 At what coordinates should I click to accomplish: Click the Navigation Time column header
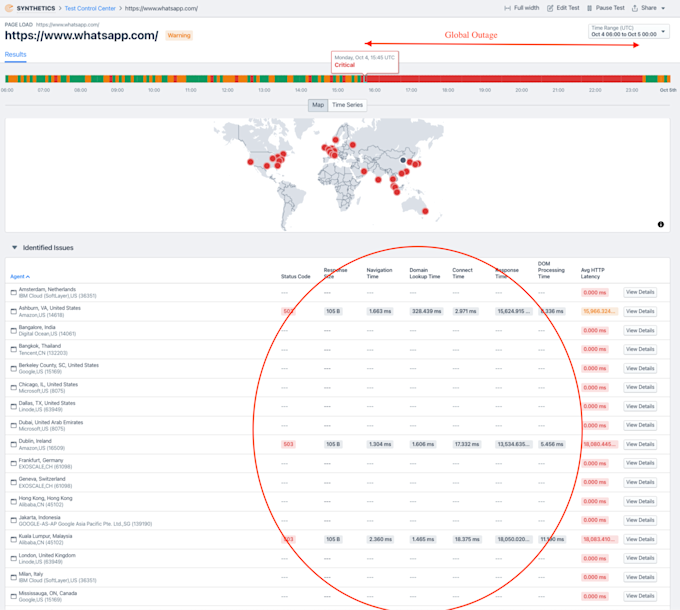click(379, 273)
